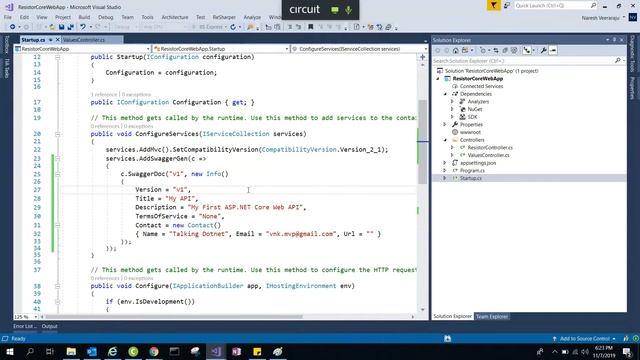Open the Architecture menu
This screenshot has width=640, height=360.
point(175,17)
